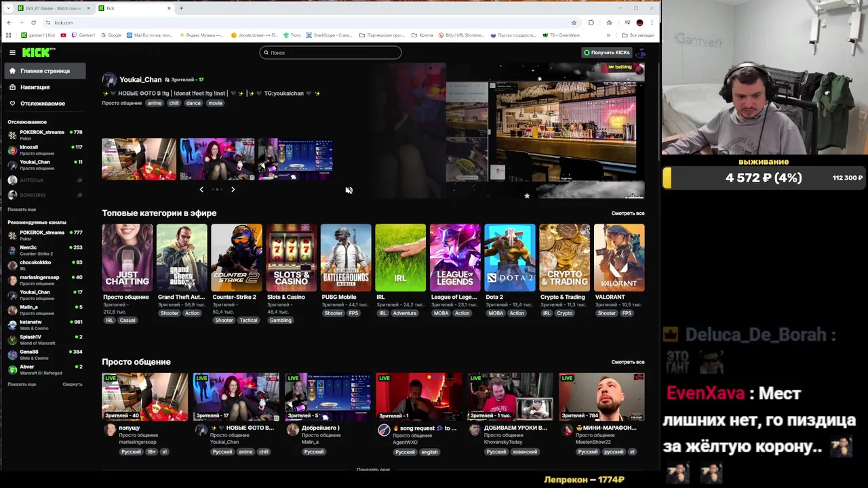Image resolution: width=868 pixels, height=488 pixels.
Task: Open the song request stream thumbnail
Action: coord(419,396)
